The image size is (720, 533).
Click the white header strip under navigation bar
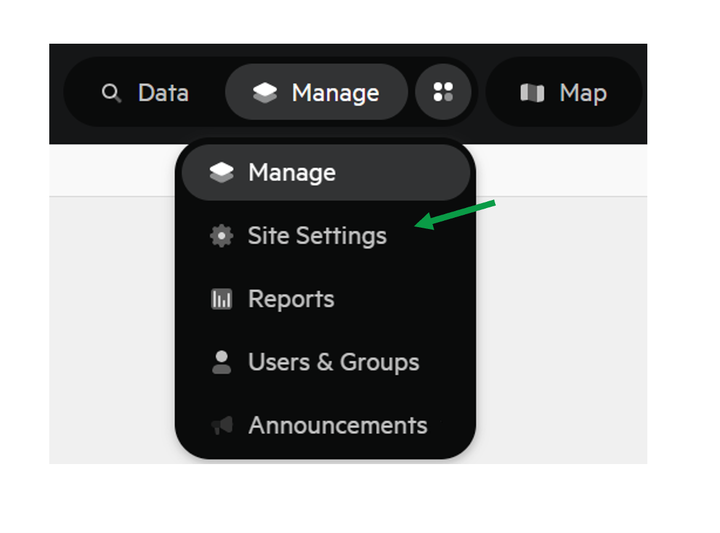tap(560, 170)
